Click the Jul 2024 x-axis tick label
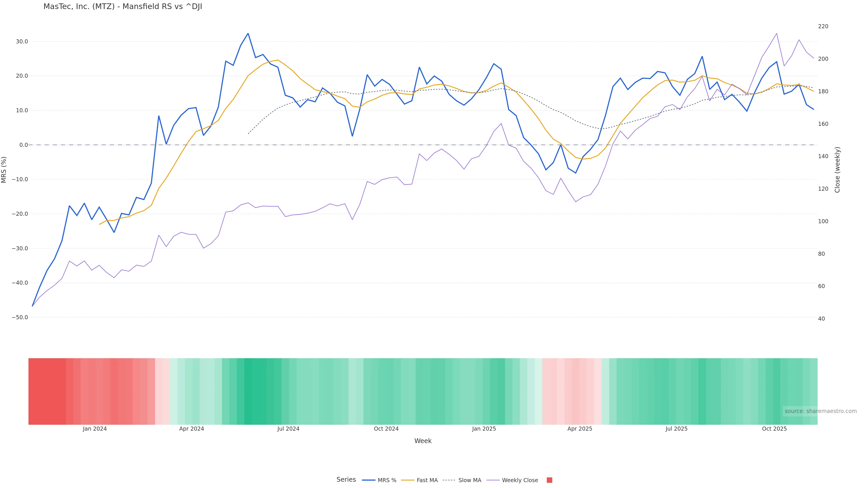Viewport: 868px width, 488px height. click(288, 429)
